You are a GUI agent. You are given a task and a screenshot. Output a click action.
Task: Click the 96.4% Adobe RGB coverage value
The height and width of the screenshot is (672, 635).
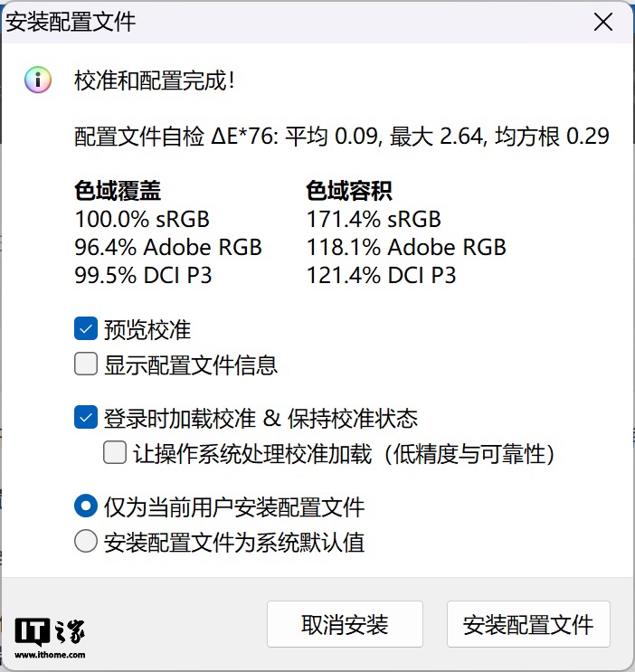[x=168, y=247]
